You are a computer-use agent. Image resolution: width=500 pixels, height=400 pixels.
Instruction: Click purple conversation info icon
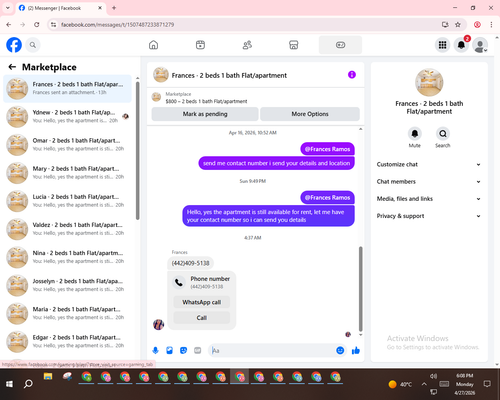[352, 75]
